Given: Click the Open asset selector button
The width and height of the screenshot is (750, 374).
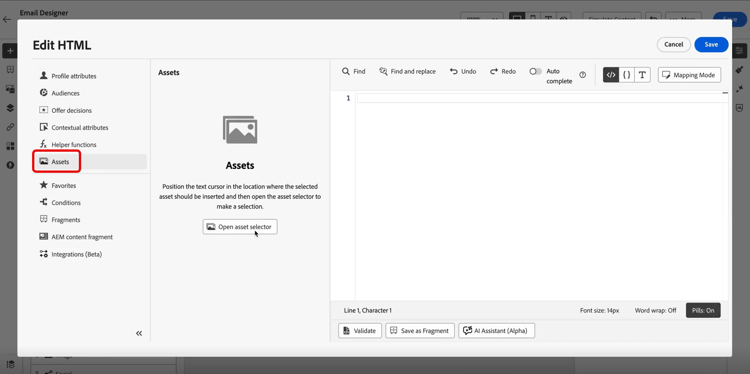Looking at the screenshot, I should pyautogui.click(x=240, y=227).
